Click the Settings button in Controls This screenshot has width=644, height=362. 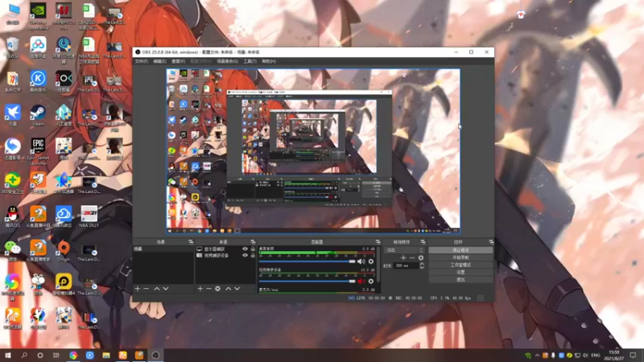460,272
